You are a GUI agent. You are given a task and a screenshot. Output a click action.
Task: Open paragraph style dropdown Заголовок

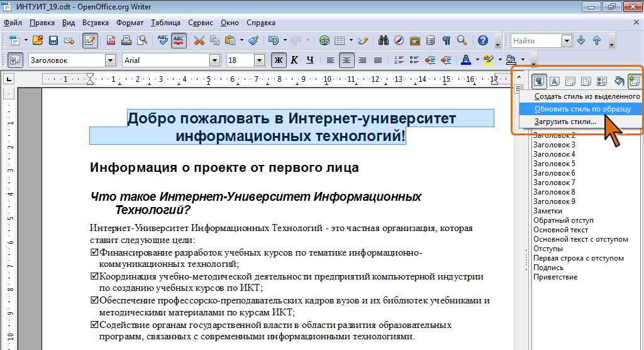(x=110, y=60)
